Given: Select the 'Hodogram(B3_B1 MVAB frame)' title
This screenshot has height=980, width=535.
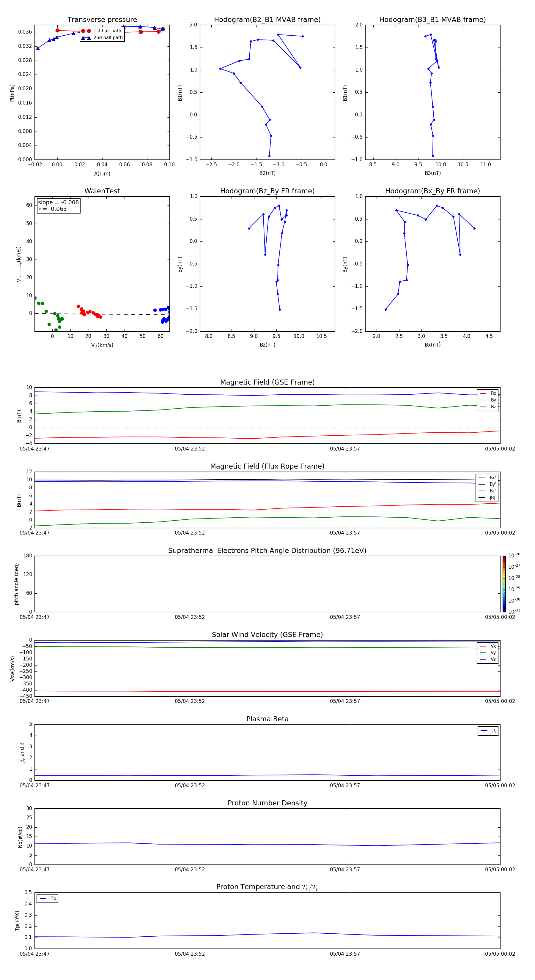Looking at the screenshot, I should (432, 20).
